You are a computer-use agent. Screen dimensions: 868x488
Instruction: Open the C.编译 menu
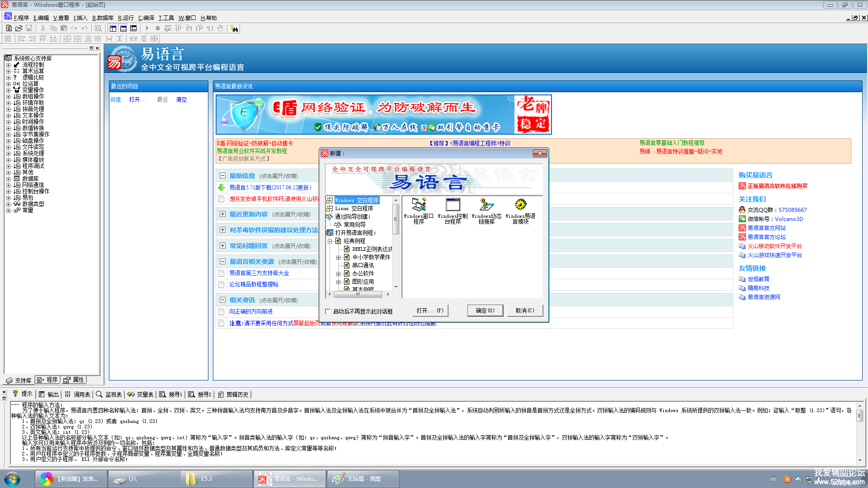[x=146, y=18]
